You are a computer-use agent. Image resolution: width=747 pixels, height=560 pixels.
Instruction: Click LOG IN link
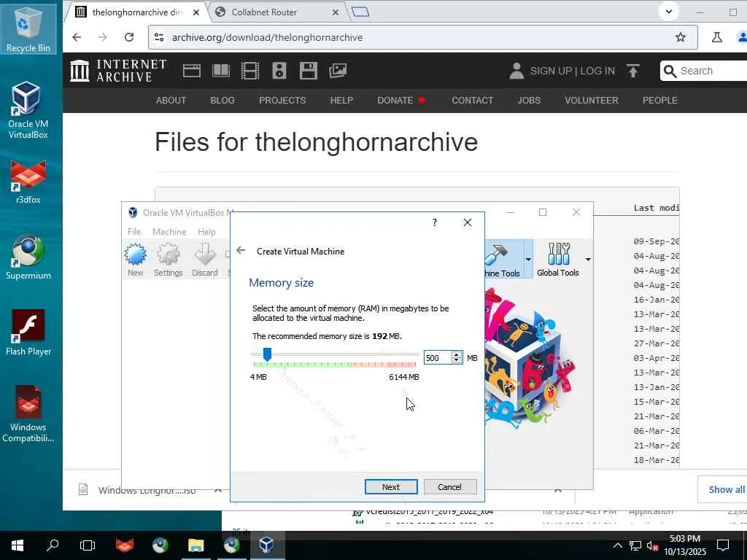tap(597, 71)
